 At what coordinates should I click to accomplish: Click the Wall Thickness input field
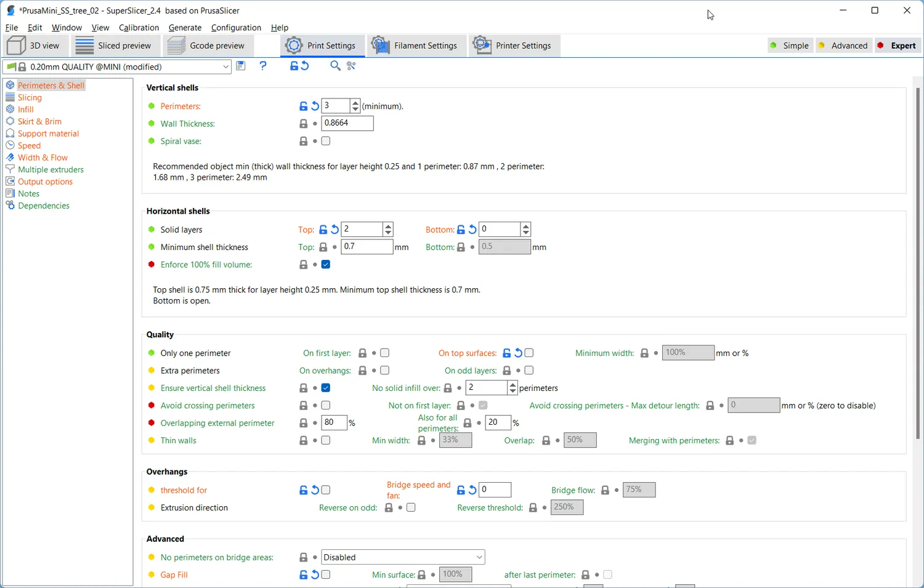(347, 123)
